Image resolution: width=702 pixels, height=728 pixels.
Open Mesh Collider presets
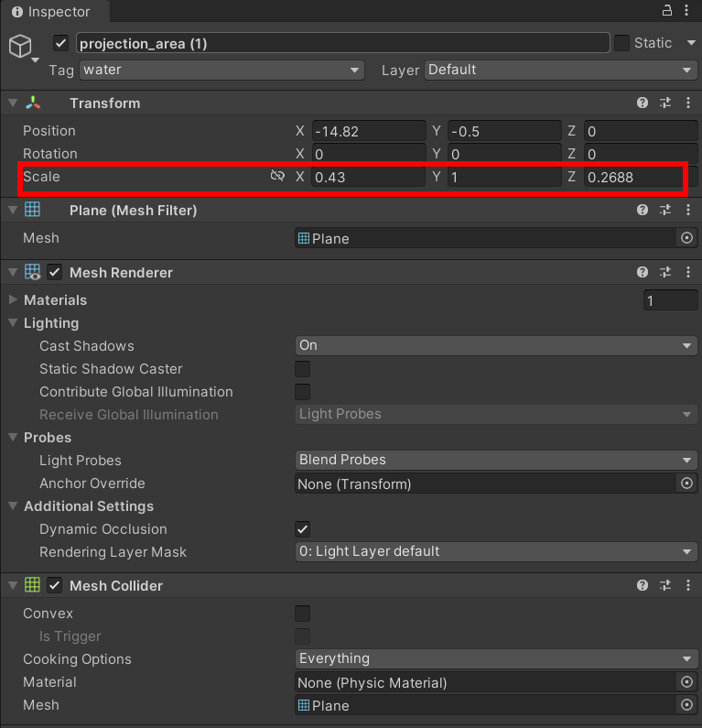click(665, 585)
